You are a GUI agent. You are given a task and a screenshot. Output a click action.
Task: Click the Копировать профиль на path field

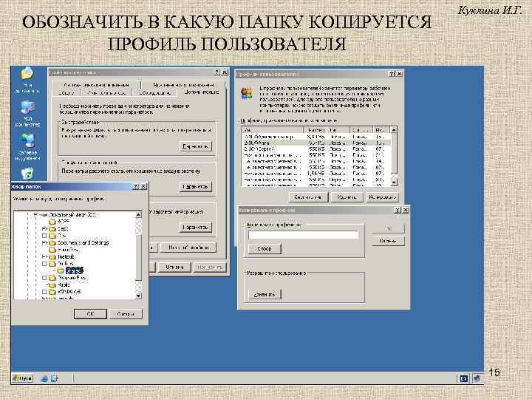(x=304, y=235)
